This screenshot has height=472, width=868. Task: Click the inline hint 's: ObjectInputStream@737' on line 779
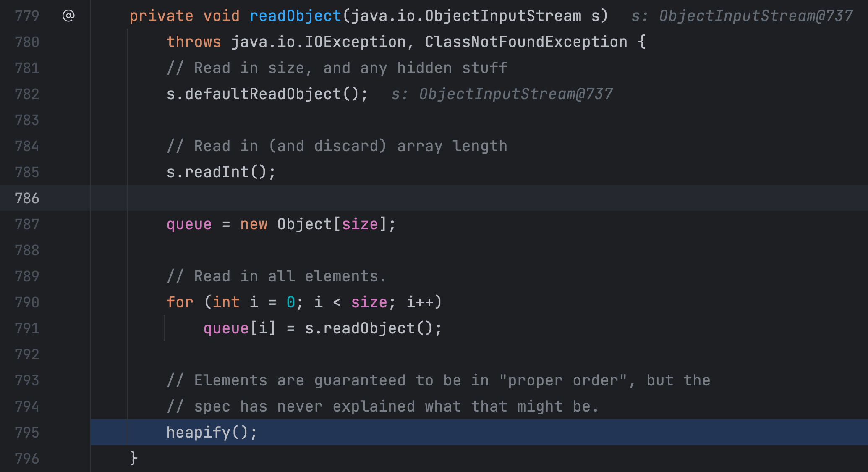(x=742, y=16)
